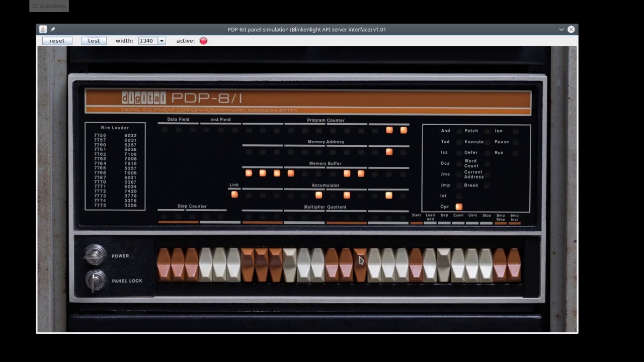Click the test button
This screenshot has width=644, height=362.
tap(94, 41)
